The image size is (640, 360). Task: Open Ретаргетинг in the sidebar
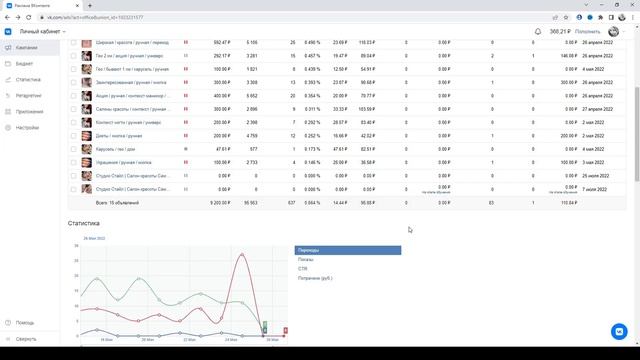30,96
